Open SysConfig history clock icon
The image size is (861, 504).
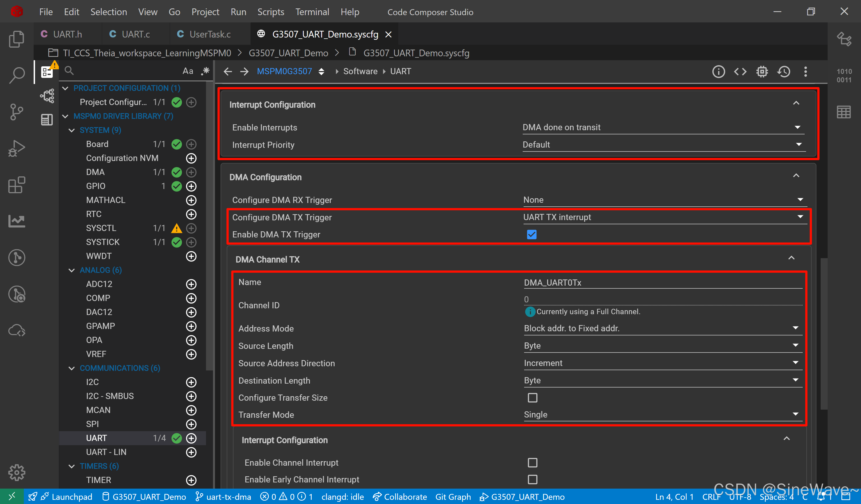(x=784, y=72)
